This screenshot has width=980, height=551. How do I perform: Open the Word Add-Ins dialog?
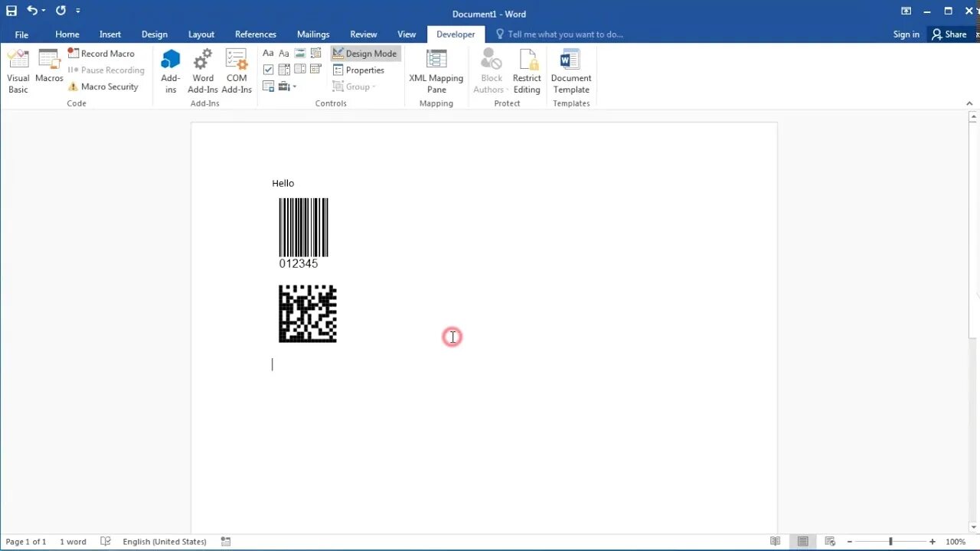[x=203, y=72]
